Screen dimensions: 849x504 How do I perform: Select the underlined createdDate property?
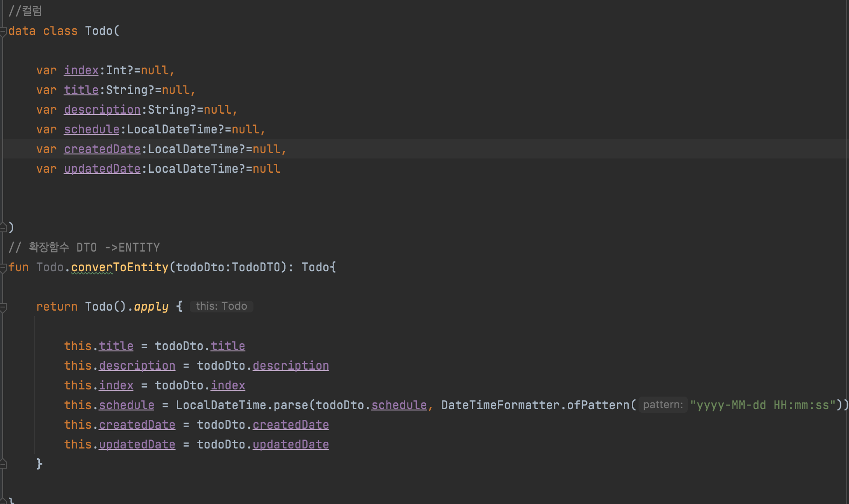pyautogui.click(x=102, y=149)
